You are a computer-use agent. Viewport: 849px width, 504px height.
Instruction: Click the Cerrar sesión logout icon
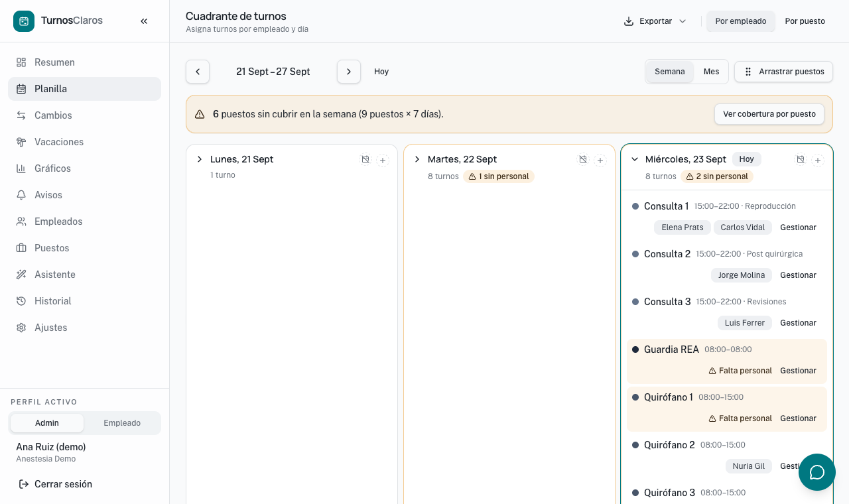coord(24,484)
